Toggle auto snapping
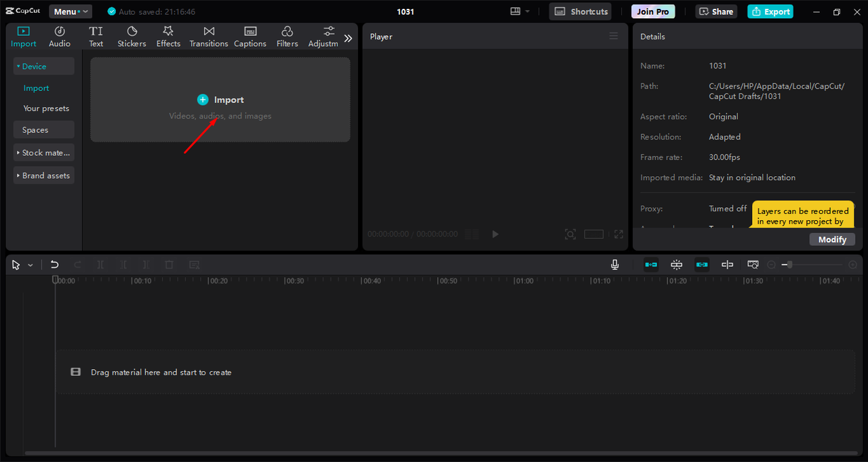Screen dimensions: 868x462 pyautogui.click(x=677, y=265)
